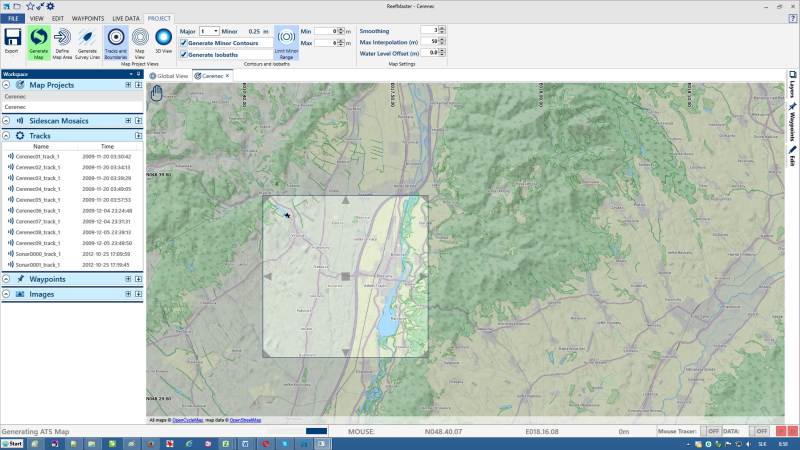Toggle Generate Minor Contours checkbox
The height and width of the screenshot is (450, 800).
coord(184,43)
